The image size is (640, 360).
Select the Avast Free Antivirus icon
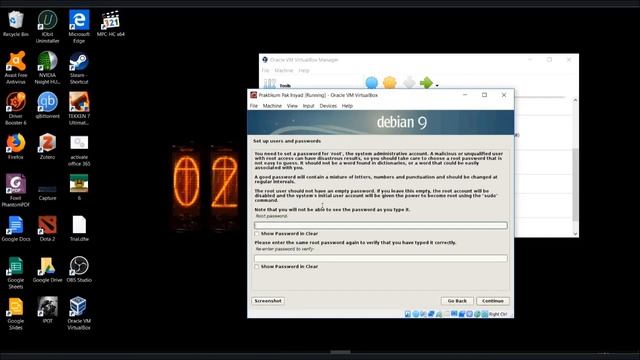click(16, 68)
